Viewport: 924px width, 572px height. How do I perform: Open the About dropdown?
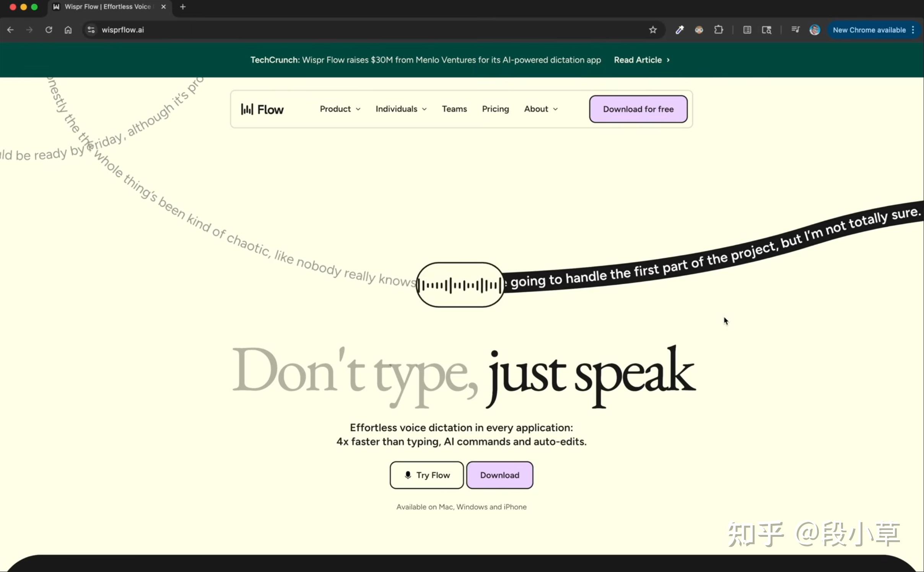(x=540, y=109)
